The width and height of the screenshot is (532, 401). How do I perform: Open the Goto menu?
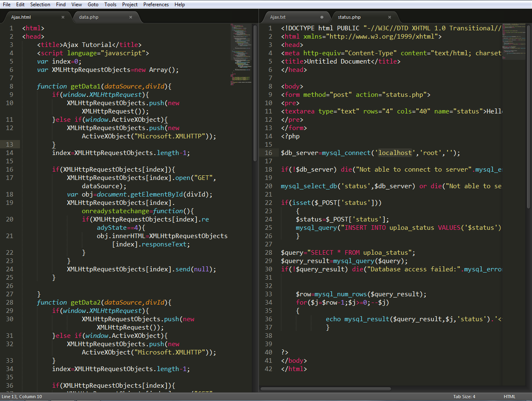click(x=93, y=5)
